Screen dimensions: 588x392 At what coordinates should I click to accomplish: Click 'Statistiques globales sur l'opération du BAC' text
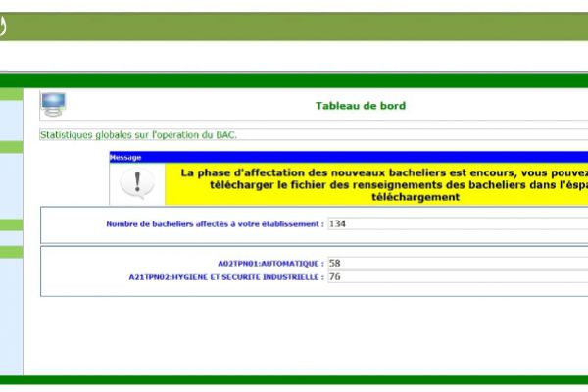tap(138, 133)
